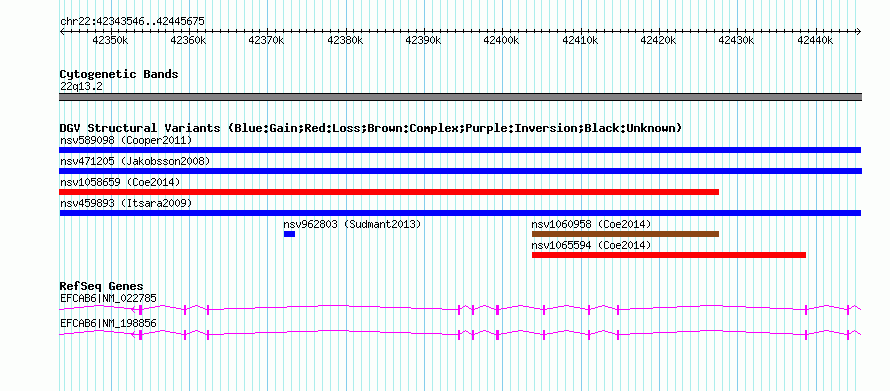The height and width of the screenshot is (391, 890).
Task: Click the 42370k ruler tick label
Action: coord(266,40)
